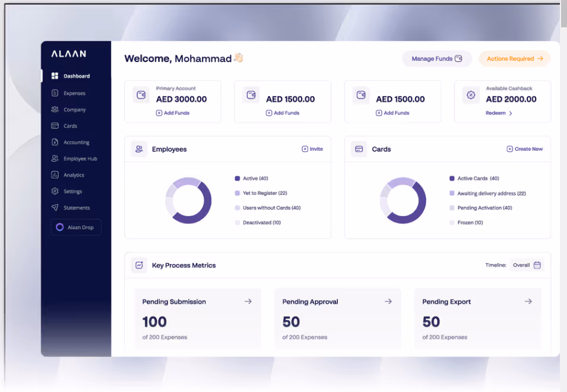Open the Alaan Drop button
The width and height of the screenshot is (567, 392).
tap(76, 227)
